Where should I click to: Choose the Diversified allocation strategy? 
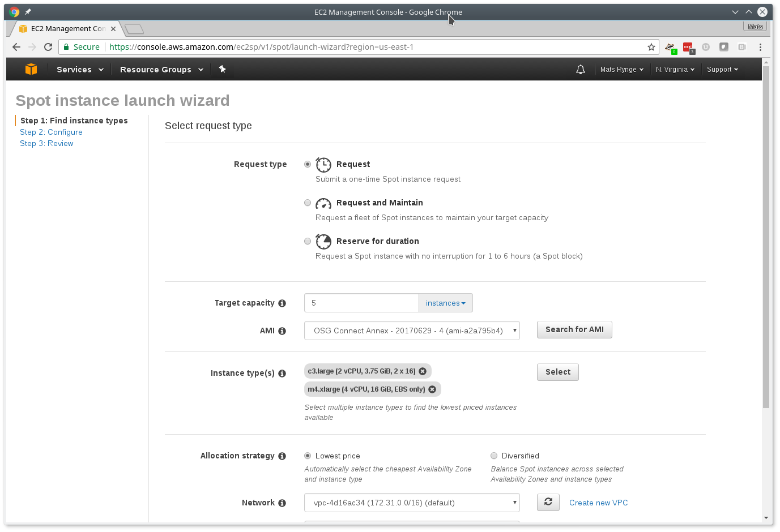(494, 456)
